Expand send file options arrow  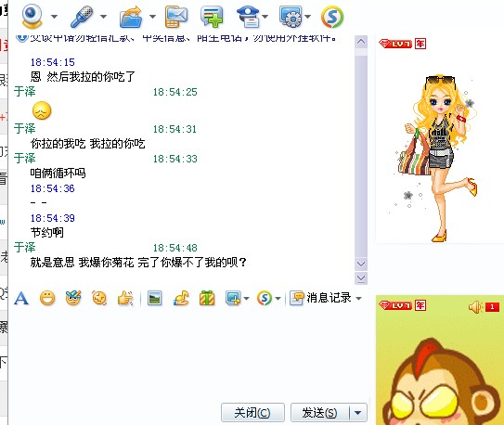click(x=152, y=17)
